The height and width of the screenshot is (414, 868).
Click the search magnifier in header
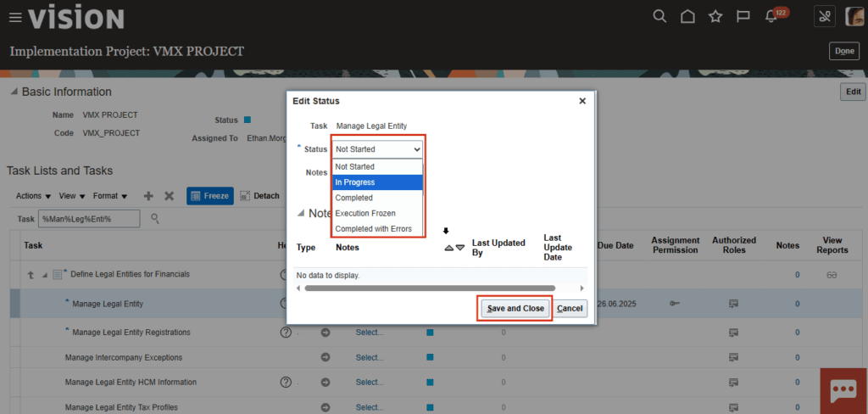tap(659, 17)
